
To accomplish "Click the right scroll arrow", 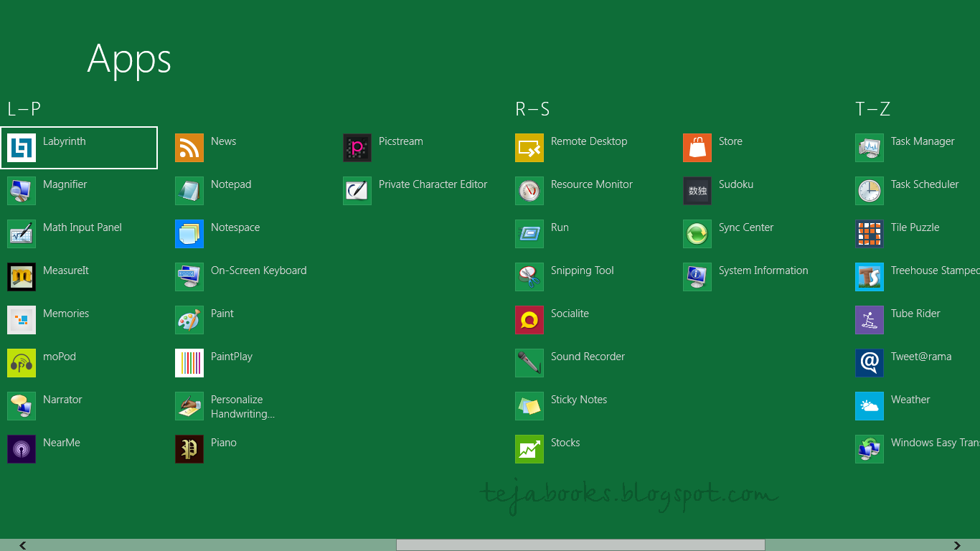I will 958,545.
